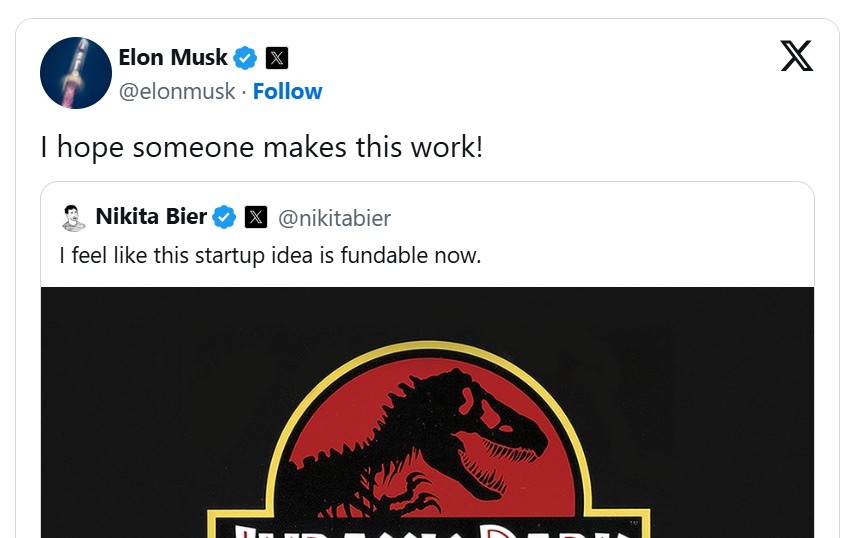The width and height of the screenshot is (853, 538).
Task: Click Nikita Bier's blue verified badge
Action: click(x=225, y=217)
